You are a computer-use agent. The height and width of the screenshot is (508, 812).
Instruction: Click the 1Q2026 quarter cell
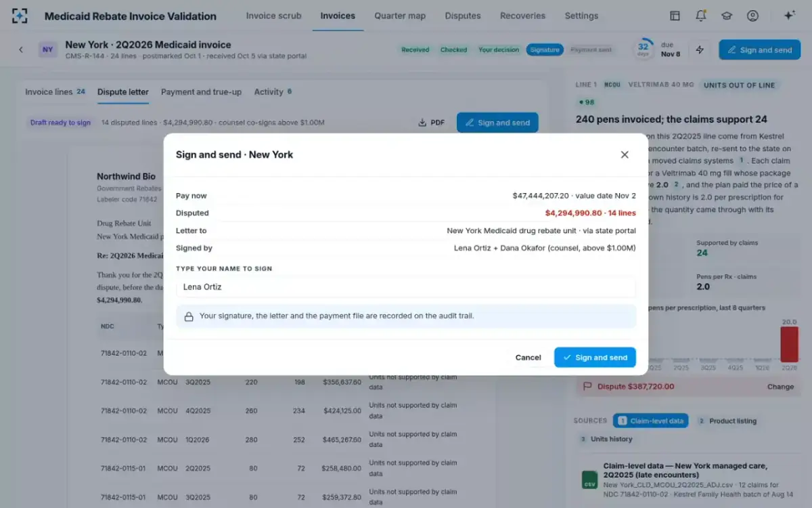point(198,440)
